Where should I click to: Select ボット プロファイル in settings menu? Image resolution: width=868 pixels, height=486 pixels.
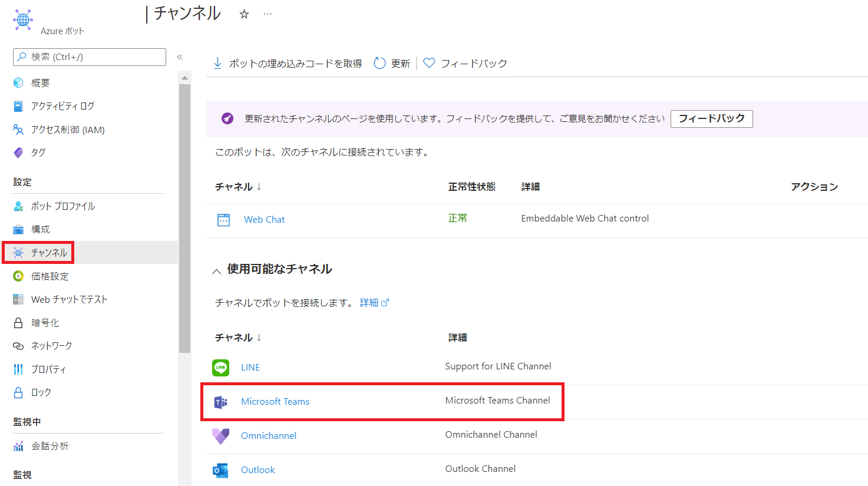click(62, 206)
